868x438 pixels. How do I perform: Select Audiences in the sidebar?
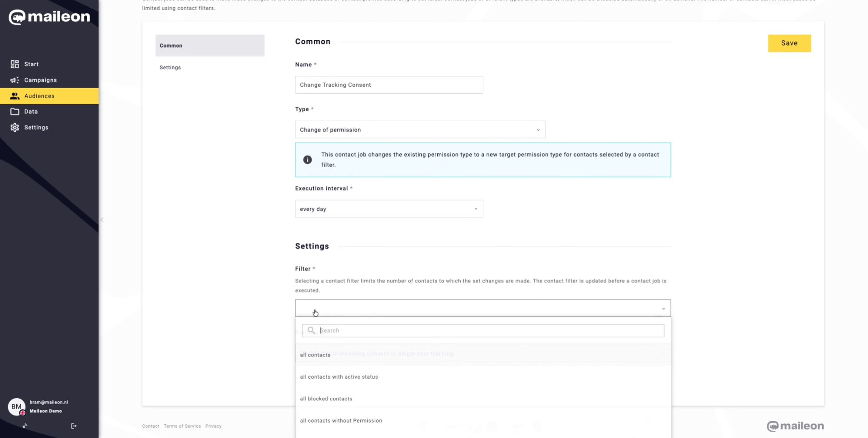coord(49,96)
